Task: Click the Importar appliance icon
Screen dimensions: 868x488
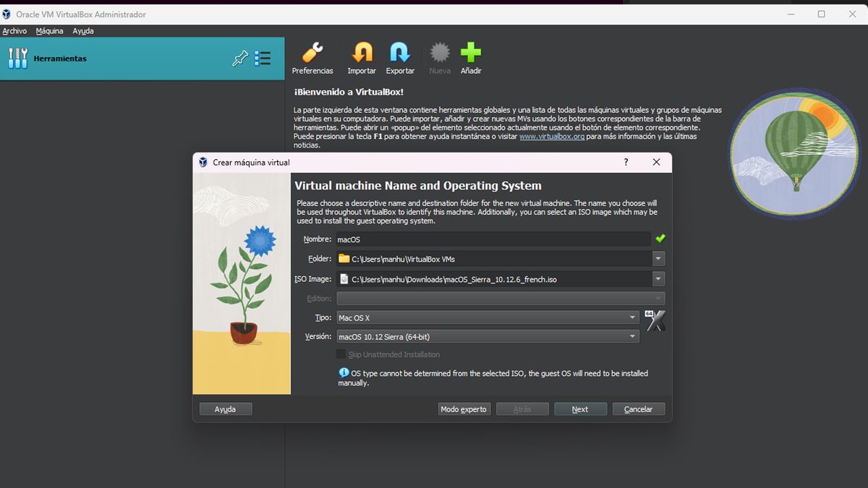Action: click(x=362, y=58)
